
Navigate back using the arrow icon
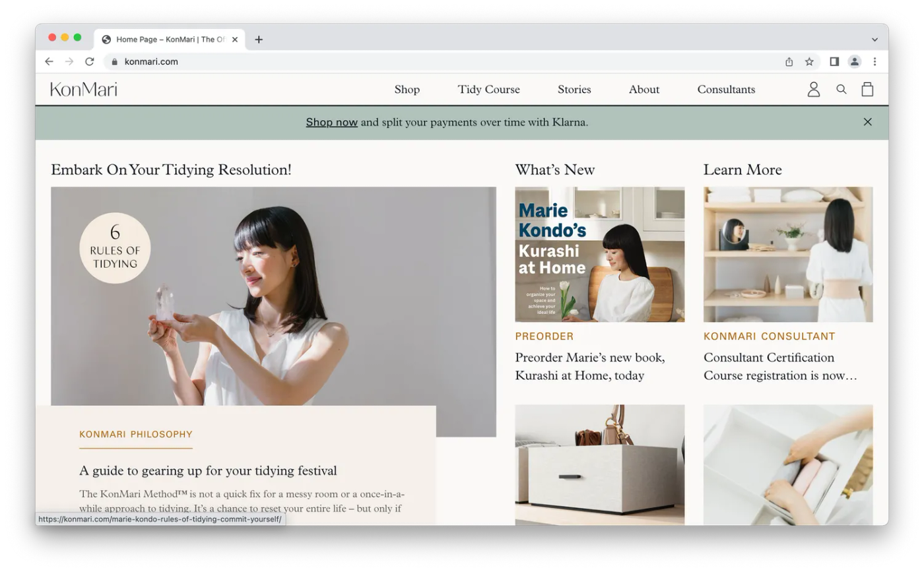point(49,61)
